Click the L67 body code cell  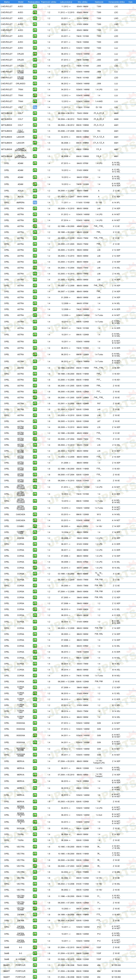coord(99,421)
